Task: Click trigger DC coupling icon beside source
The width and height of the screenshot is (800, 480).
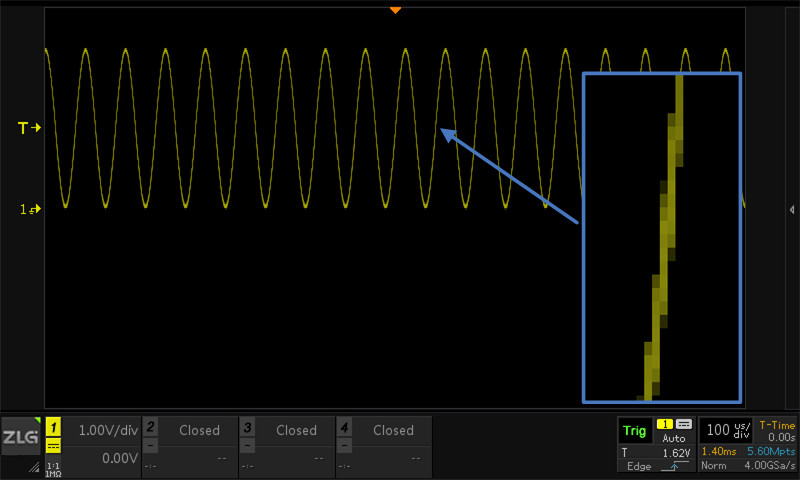Action: [x=684, y=424]
